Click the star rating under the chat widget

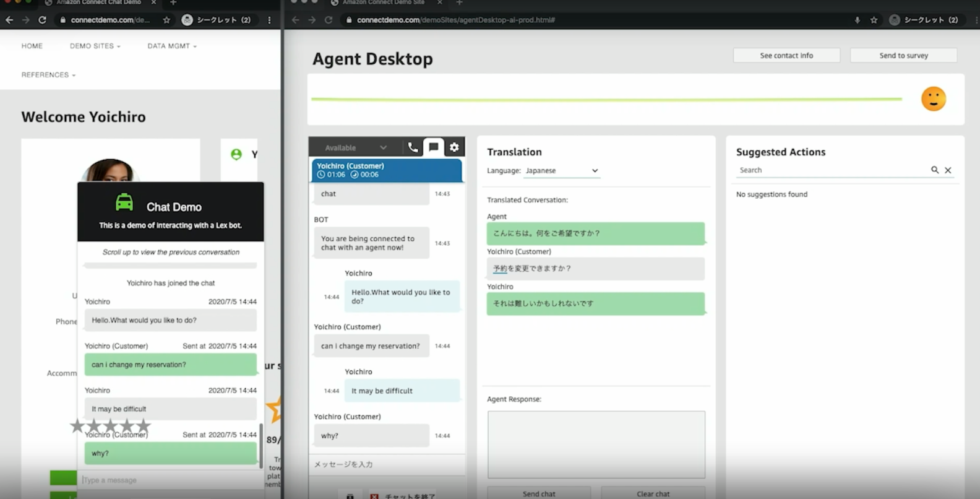coord(110,426)
